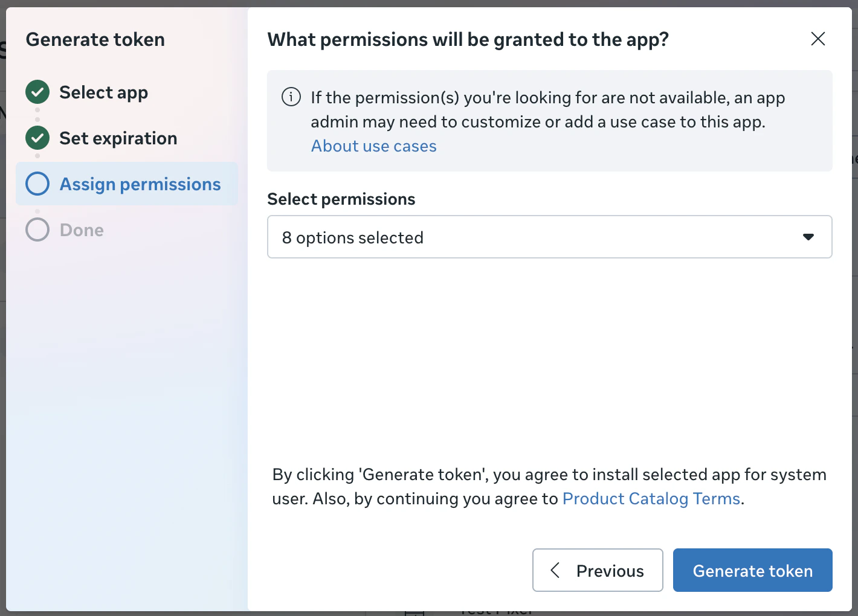The image size is (858, 616).
Task: Click the Generate token button
Action: pos(752,570)
